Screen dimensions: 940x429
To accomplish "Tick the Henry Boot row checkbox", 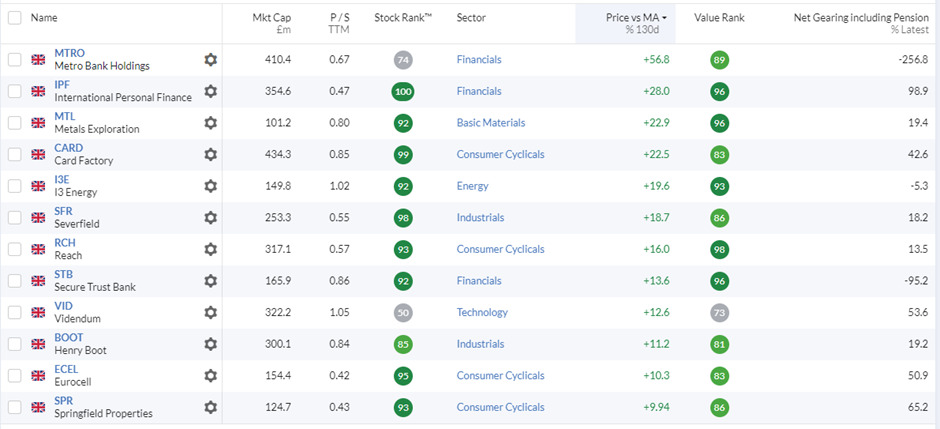I will [x=14, y=344].
